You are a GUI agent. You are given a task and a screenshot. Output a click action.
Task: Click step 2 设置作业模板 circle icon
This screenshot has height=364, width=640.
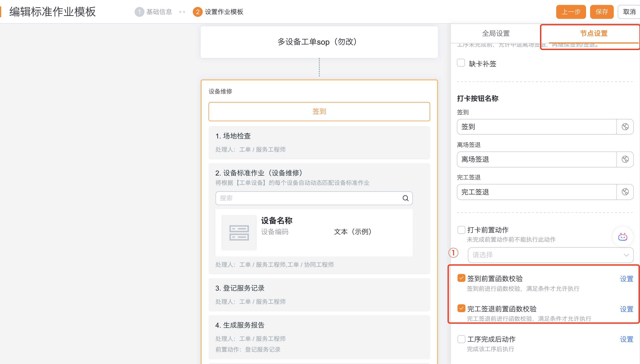(x=198, y=12)
